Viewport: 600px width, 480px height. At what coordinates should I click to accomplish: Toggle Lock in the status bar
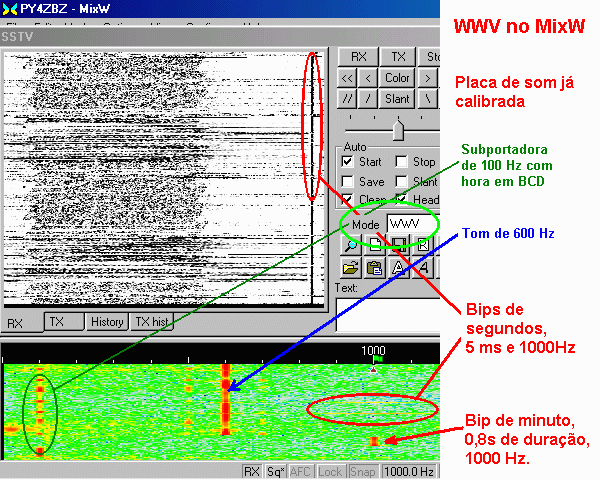click(x=329, y=472)
